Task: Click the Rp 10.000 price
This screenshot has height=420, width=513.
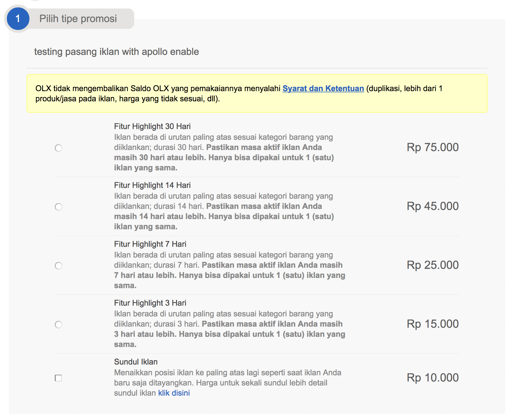Action: click(433, 378)
